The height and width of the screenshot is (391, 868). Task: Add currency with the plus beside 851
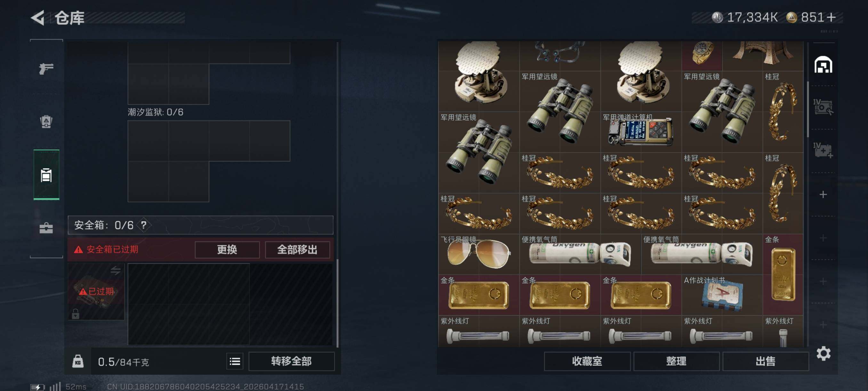(x=831, y=17)
